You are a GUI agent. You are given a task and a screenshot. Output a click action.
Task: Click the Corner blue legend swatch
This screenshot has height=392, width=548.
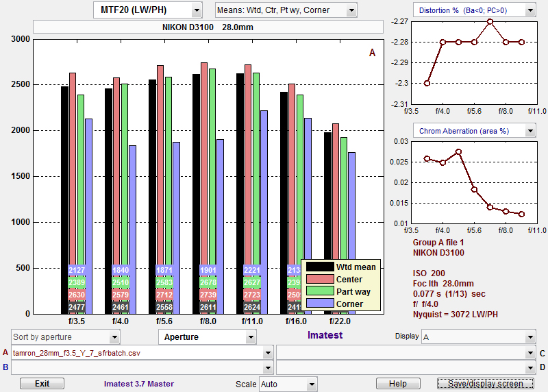[x=320, y=304]
